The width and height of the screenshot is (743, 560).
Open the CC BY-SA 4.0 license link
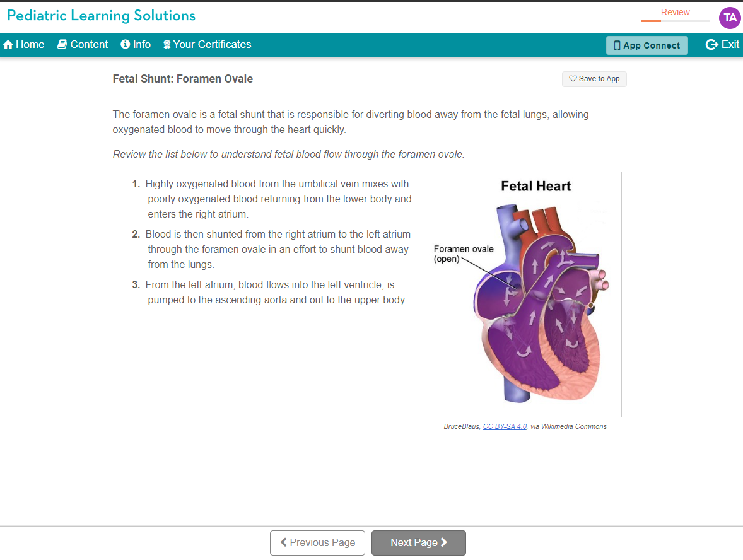click(505, 427)
